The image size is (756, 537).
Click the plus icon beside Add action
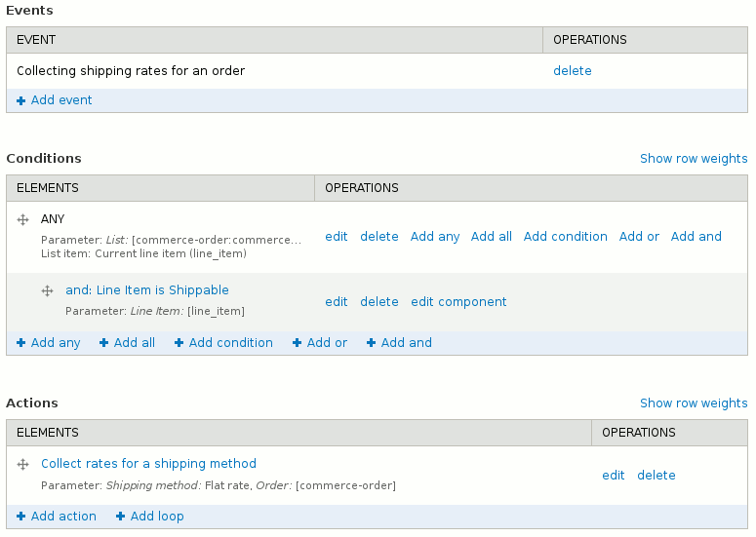click(21, 517)
